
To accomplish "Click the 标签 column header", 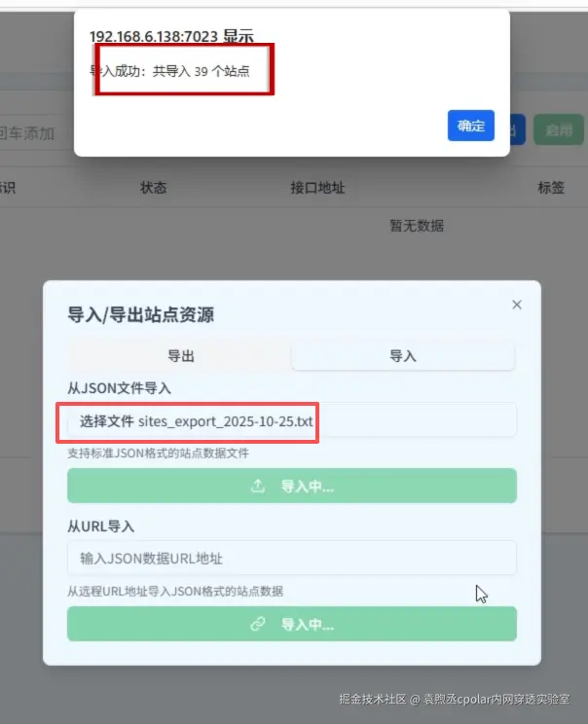I will tap(551, 188).
